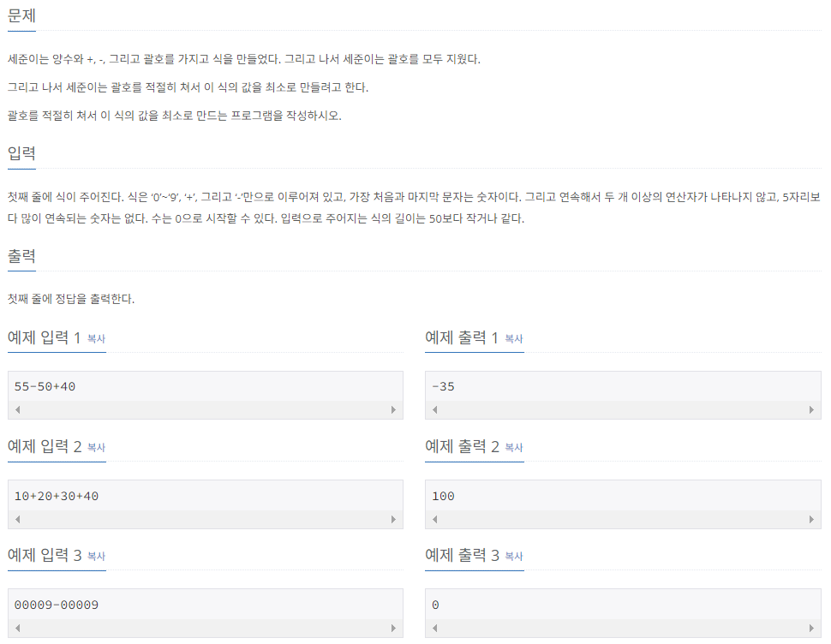831x644 pixels.
Task: Click the sample output 0
Action: tap(435, 605)
